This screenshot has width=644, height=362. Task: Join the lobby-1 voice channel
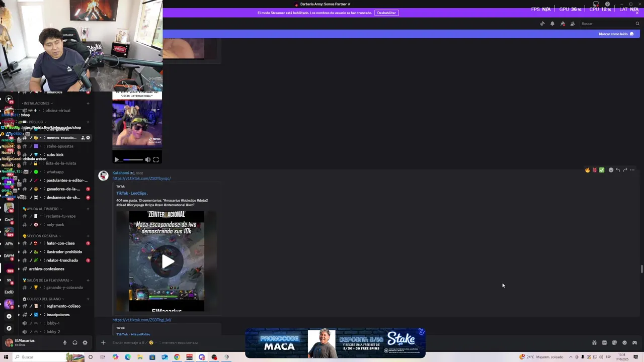(x=56, y=323)
